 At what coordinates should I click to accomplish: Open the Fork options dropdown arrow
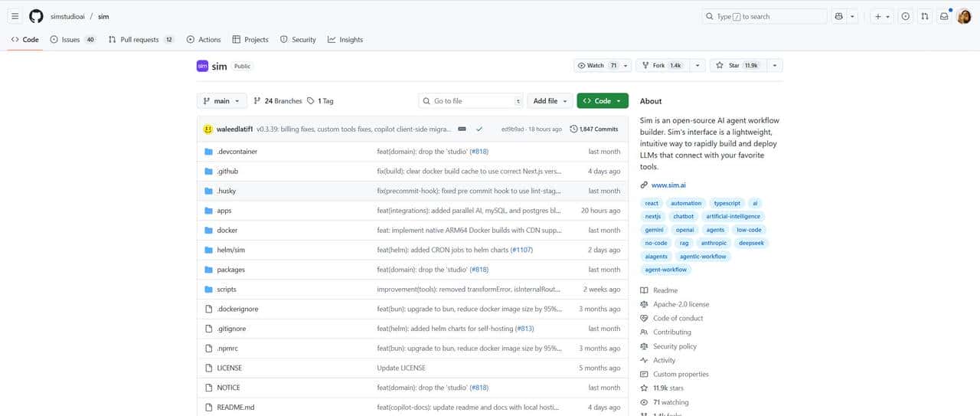[697, 66]
